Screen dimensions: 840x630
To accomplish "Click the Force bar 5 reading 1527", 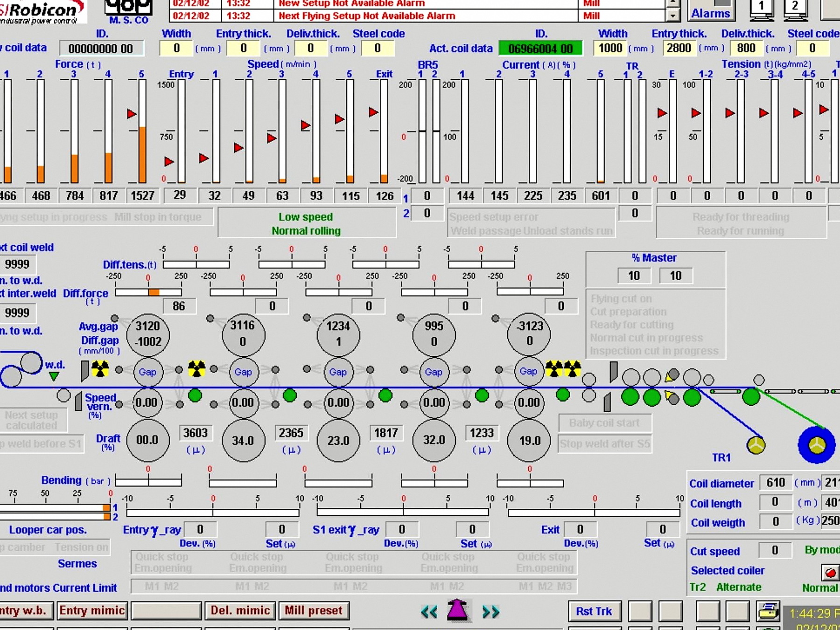I will [x=142, y=196].
